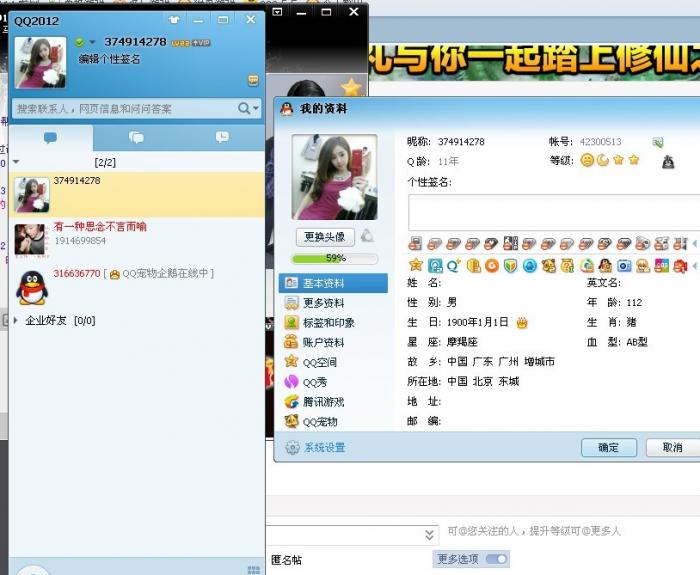Image resolution: width=700 pixels, height=575 pixels.
Task: Open the search options dropdown arrow
Action: coord(256,108)
